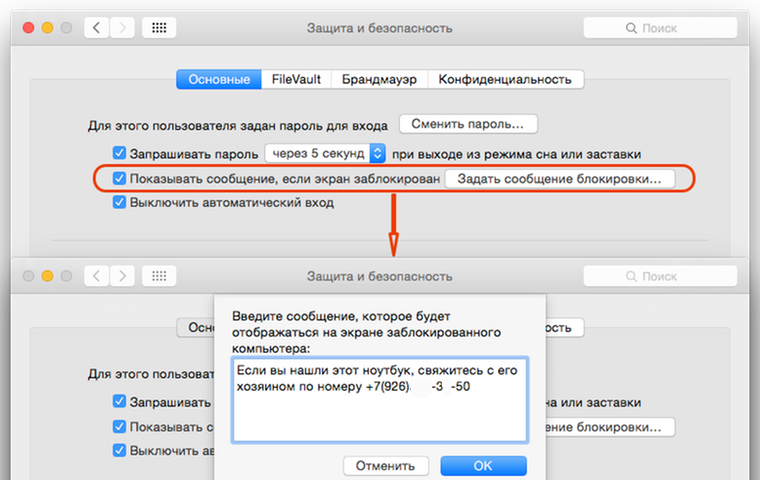Click the partly hidden блокировки button in bottom window
760x480 pixels.
(x=610, y=427)
